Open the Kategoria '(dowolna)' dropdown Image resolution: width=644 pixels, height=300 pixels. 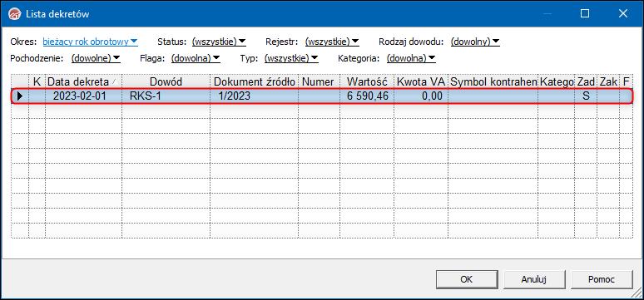[x=411, y=58]
